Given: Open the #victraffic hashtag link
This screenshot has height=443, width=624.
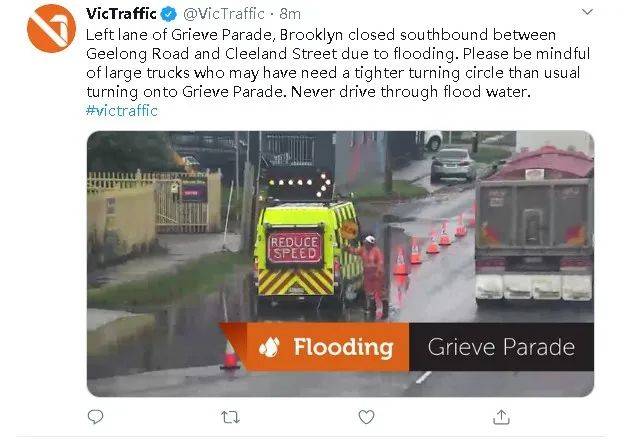Looking at the screenshot, I should coord(122,111).
